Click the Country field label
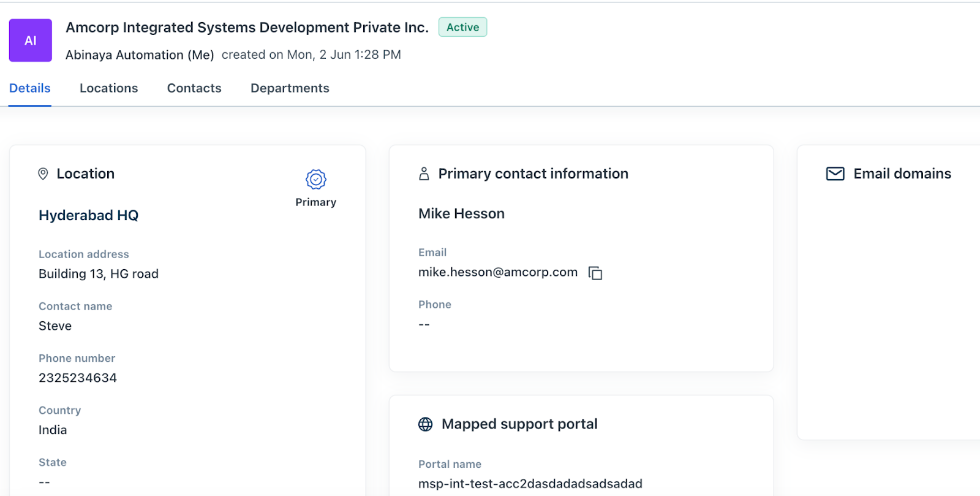The image size is (980, 496). point(60,411)
